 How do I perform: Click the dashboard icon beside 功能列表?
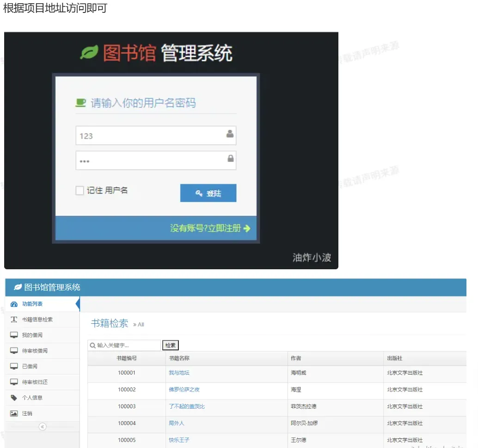[14, 304]
